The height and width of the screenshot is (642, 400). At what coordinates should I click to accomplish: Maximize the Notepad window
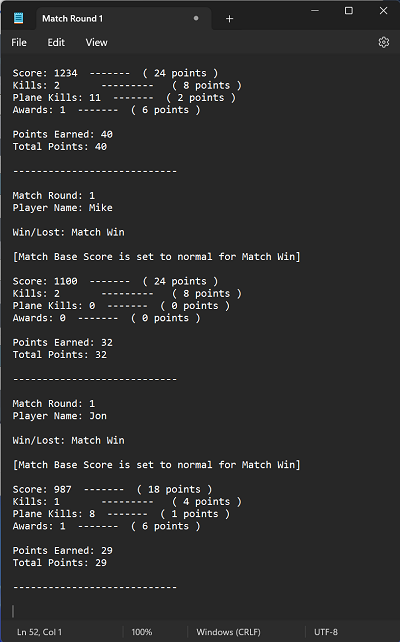coord(348,11)
